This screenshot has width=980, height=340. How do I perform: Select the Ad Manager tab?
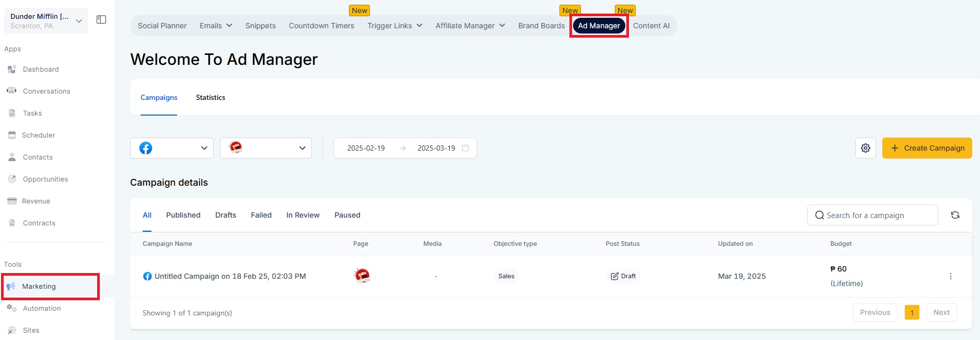pos(599,26)
